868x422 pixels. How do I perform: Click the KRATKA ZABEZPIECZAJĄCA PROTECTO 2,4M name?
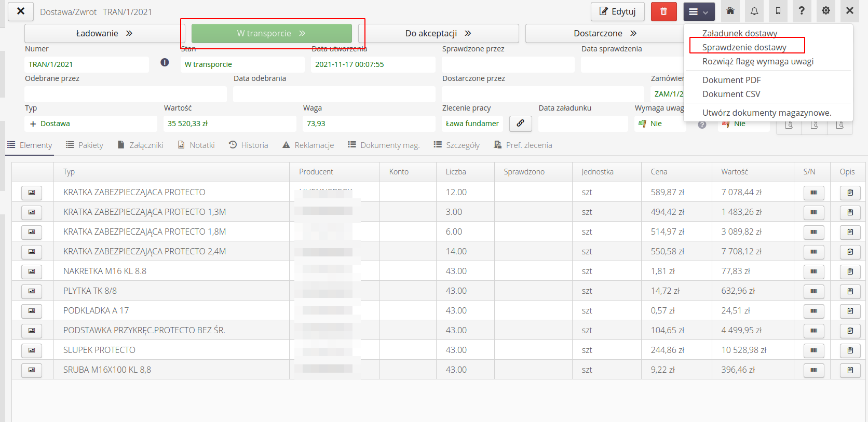[145, 251]
